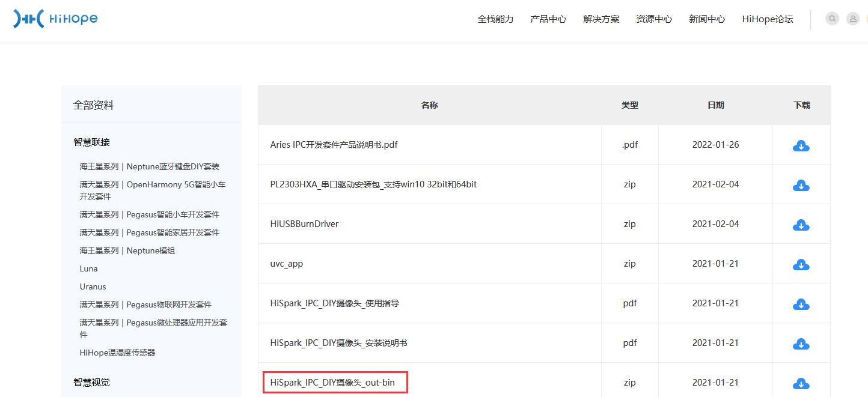Click type pdf in 安装说明书 row
Image resolution: width=868 pixels, height=397 pixels.
pos(630,343)
